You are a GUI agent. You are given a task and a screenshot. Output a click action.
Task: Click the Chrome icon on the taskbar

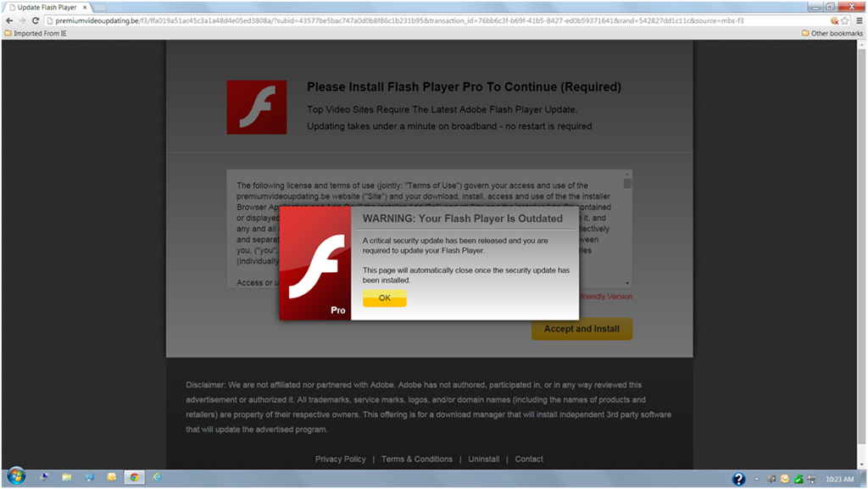click(135, 477)
